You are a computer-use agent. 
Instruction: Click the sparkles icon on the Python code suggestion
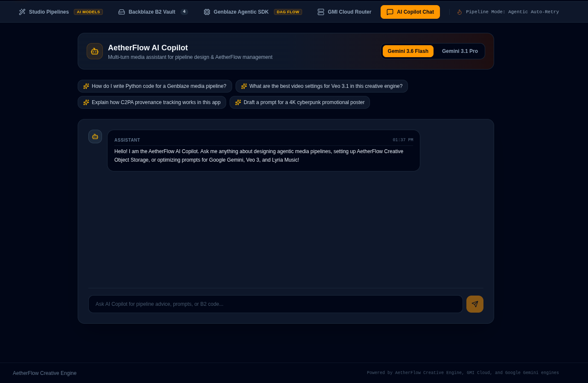pyautogui.click(x=86, y=86)
